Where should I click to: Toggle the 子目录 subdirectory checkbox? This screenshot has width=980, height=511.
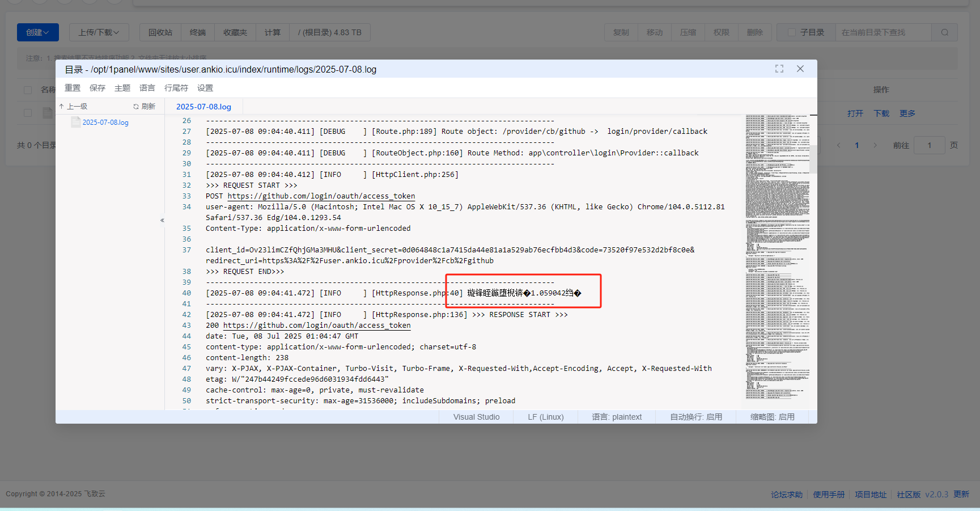[792, 32]
